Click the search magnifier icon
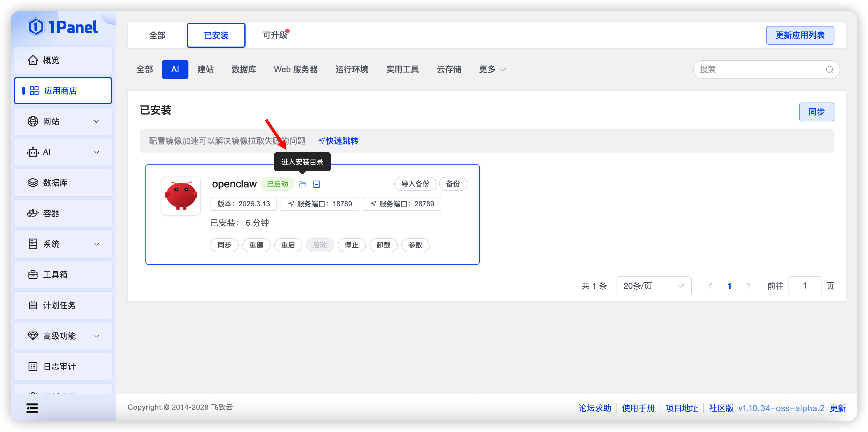The width and height of the screenshot is (868, 432). click(x=829, y=70)
